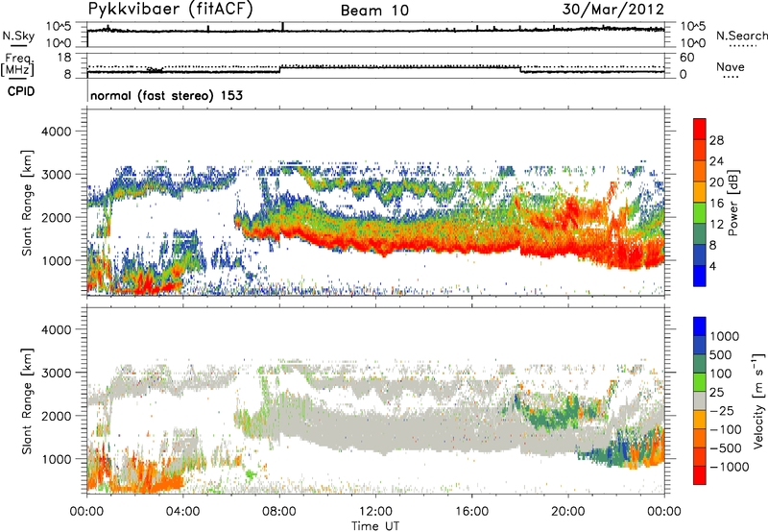The height and width of the screenshot is (532, 768).
Task: Click the '18' frequency axis tick
Action: [63, 58]
